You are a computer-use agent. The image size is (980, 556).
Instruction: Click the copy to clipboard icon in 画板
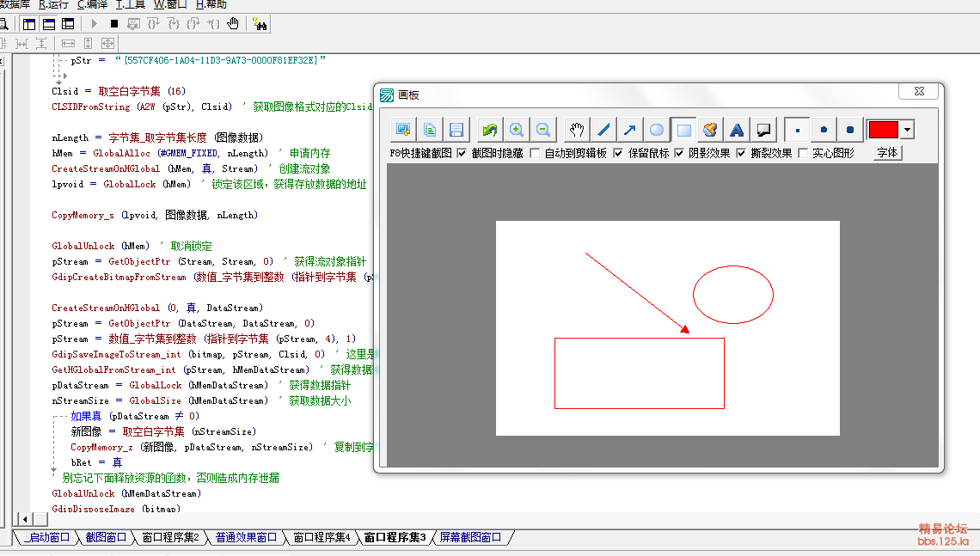pyautogui.click(x=430, y=130)
